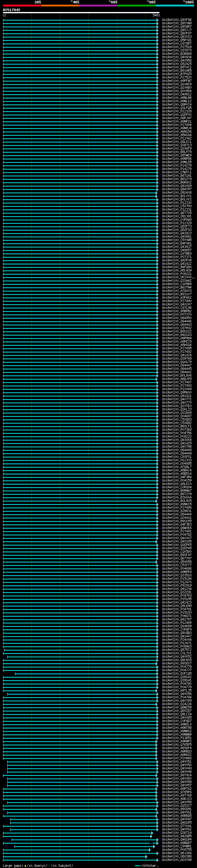Select the UniRef100_Q39831 label
Image resolution: width=197 pixels, height=868 pixels.
click(x=177, y=511)
